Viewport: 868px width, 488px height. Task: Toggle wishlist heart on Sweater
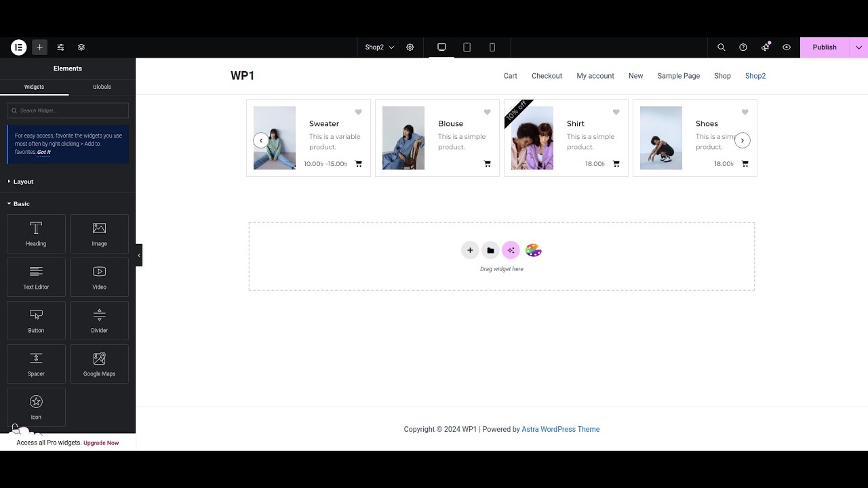pyautogui.click(x=358, y=112)
